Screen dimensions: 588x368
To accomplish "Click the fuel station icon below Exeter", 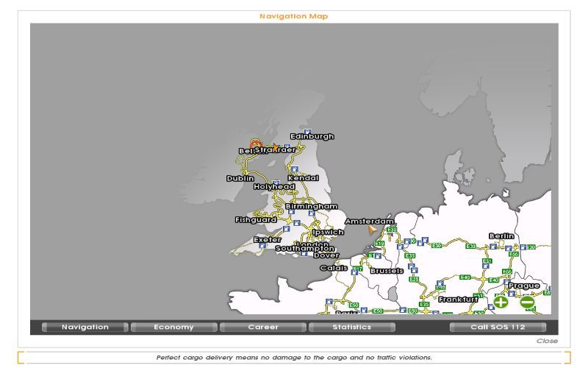I will (262, 246).
